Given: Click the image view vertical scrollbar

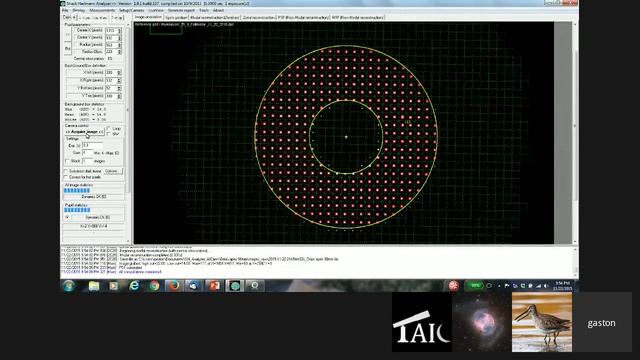Looking at the screenshot, I should tap(576, 133).
